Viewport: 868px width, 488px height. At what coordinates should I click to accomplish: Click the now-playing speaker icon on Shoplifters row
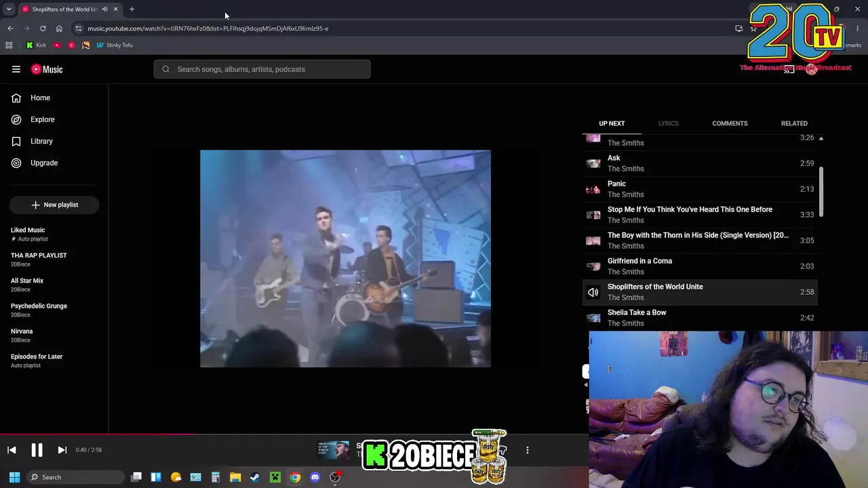point(593,292)
